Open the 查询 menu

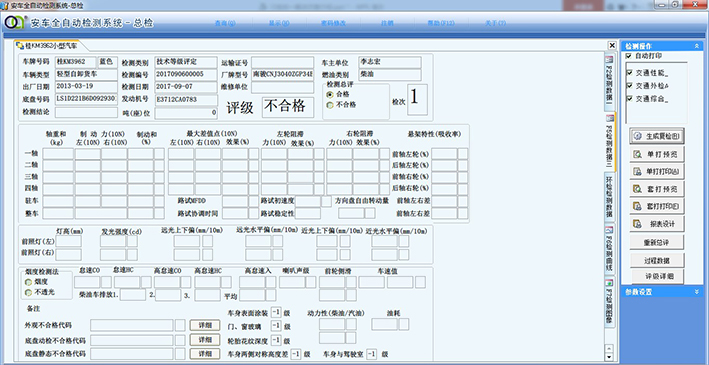pyautogui.click(x=225, y=23)
